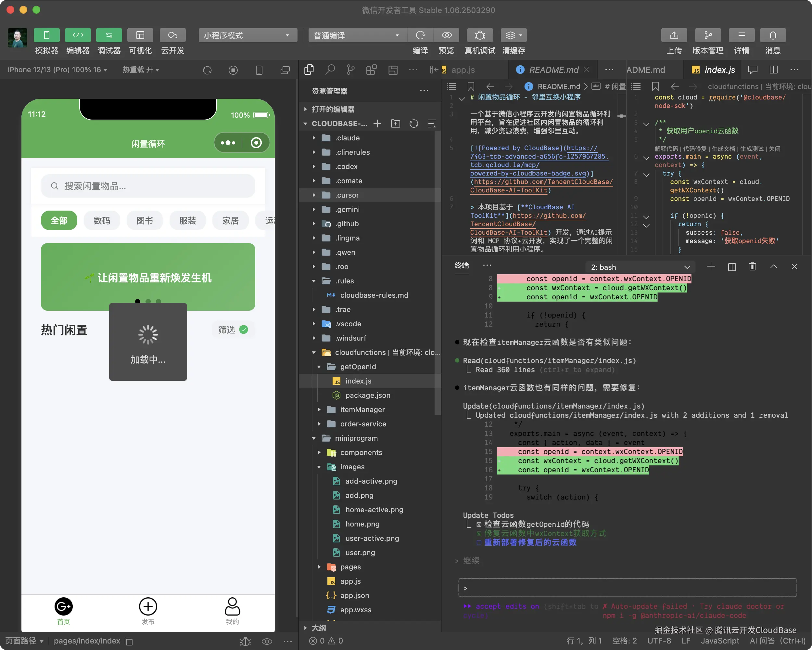Upload the project via 上传 icon
The height and width of the screenshot is (650, 812).
point(674,35)
